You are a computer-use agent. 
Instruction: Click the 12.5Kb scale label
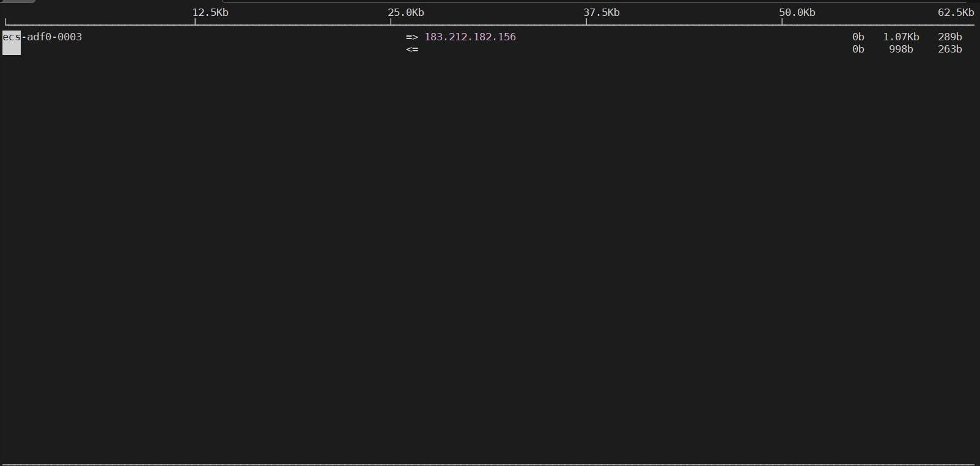(210, 12)
